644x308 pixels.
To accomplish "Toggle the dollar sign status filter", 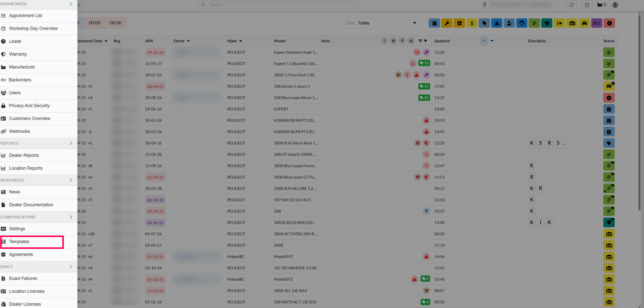I will [x=472, y=23].
